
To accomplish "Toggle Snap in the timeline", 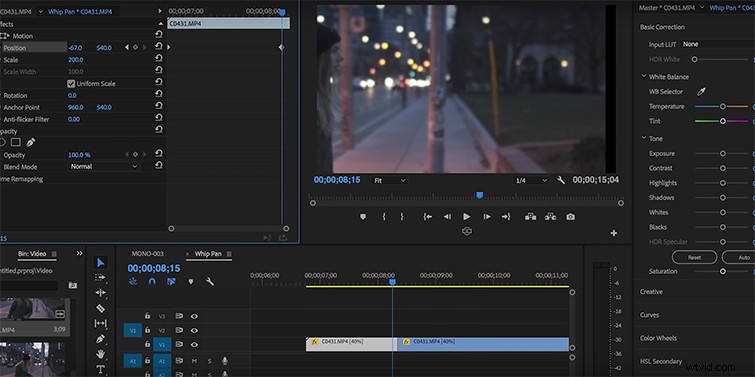I will click(x=152, y=282).
